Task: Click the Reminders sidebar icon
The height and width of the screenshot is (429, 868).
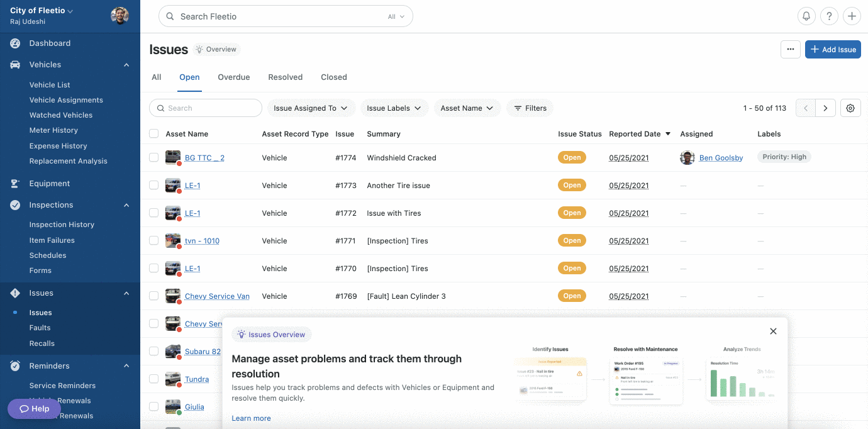Action: click(15, 366)
